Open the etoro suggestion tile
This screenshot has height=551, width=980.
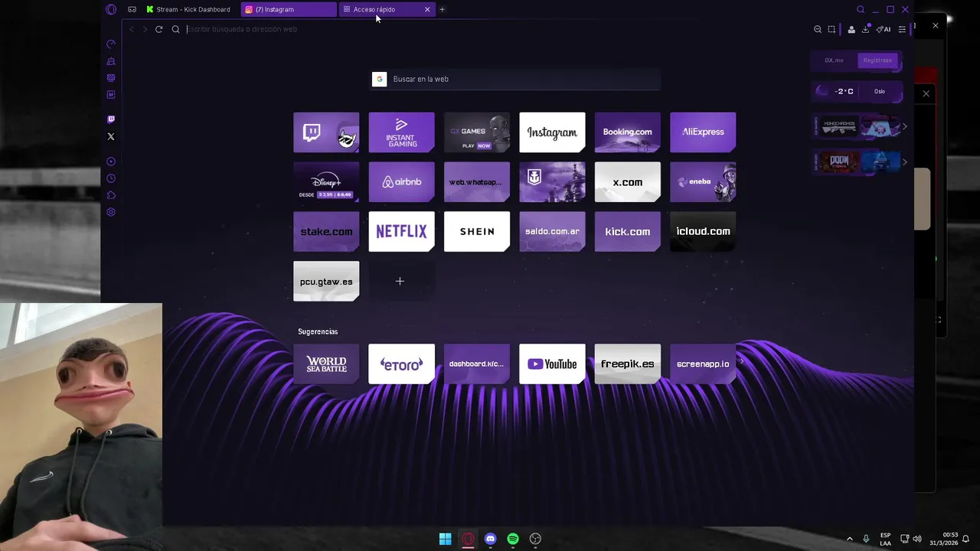(x=401, y=364)
